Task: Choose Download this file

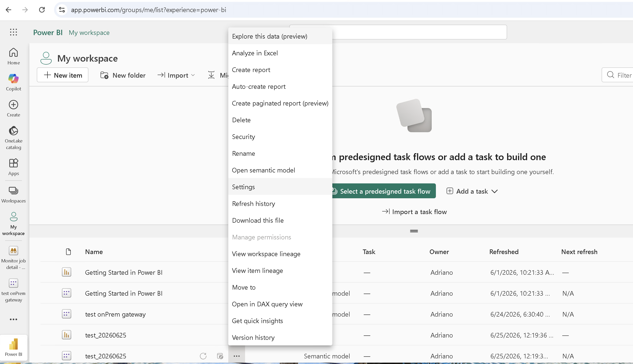Action: click(x=280, y=221)
